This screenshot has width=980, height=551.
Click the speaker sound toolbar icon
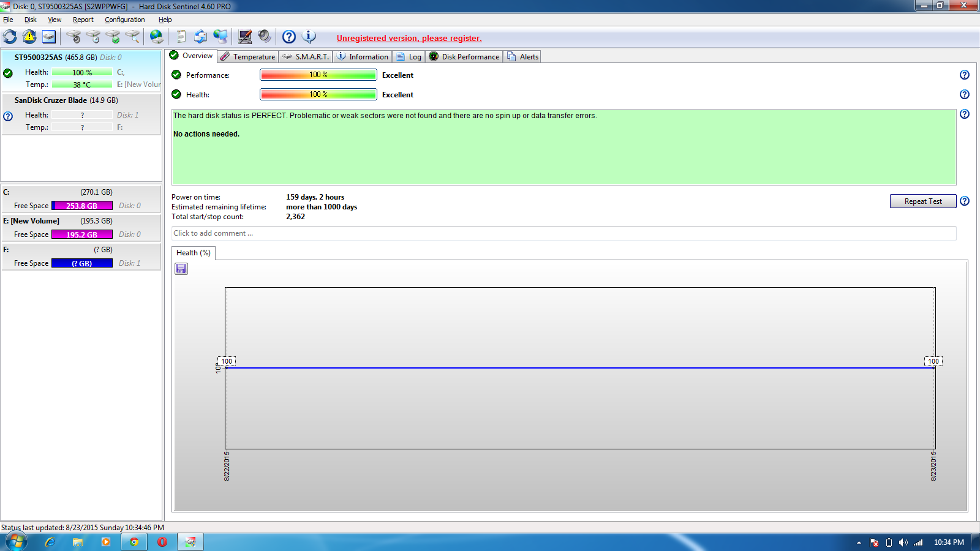click(264, 37)
